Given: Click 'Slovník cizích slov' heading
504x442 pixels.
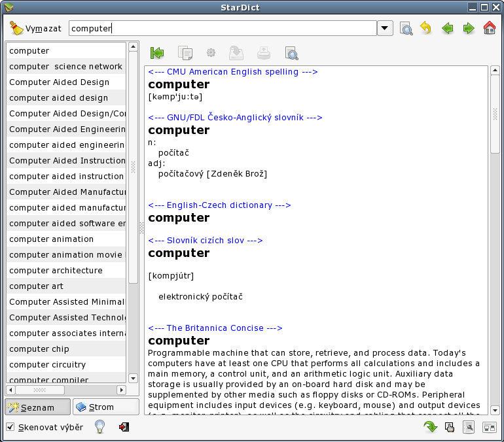Looking at the screenshot, I should (205, 241).
